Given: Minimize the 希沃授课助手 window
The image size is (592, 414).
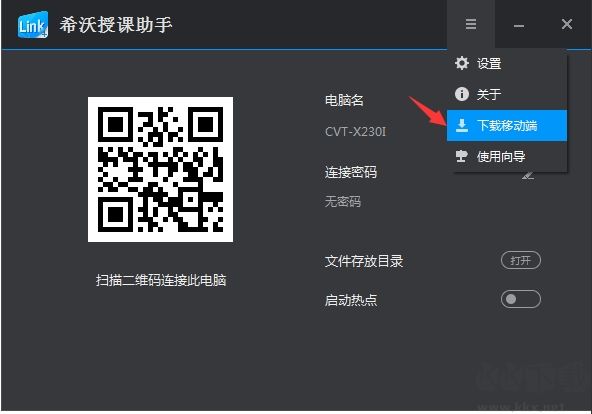Looking at the screenshot, I should 519,26.
